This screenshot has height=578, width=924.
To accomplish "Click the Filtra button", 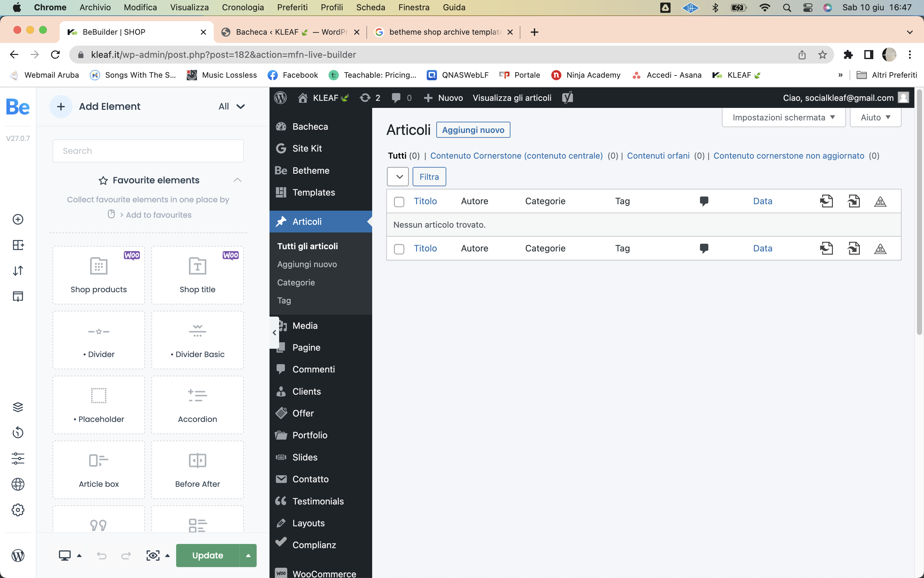I will click(x=429, y=177).
